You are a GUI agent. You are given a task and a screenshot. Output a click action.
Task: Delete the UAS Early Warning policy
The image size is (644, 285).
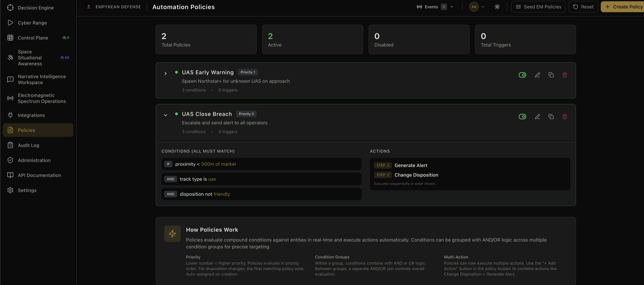point(565,75)
